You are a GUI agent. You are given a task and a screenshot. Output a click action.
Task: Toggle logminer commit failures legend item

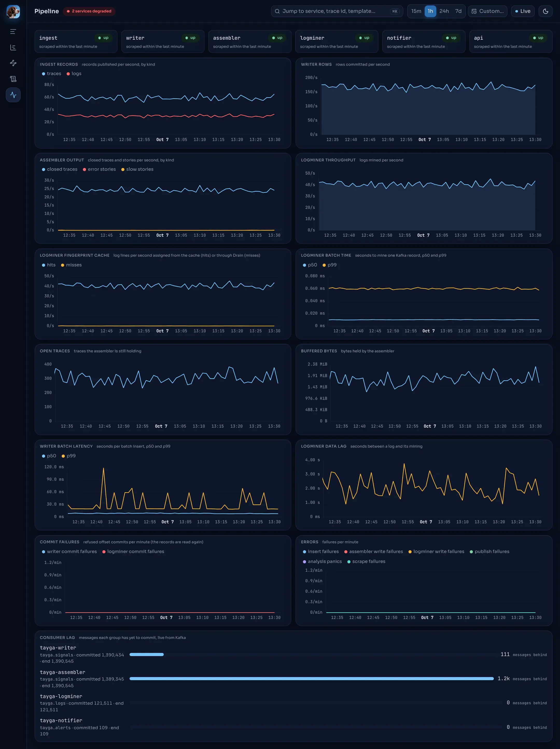tap(133, 552)
